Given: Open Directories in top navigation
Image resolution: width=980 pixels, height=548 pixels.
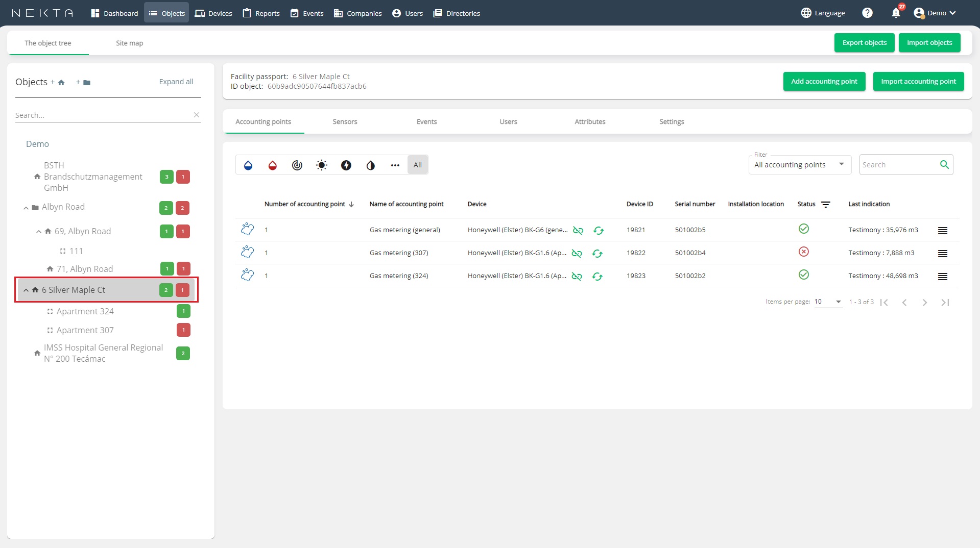Looking at the screenshot, I should click(x=457, y=13).
